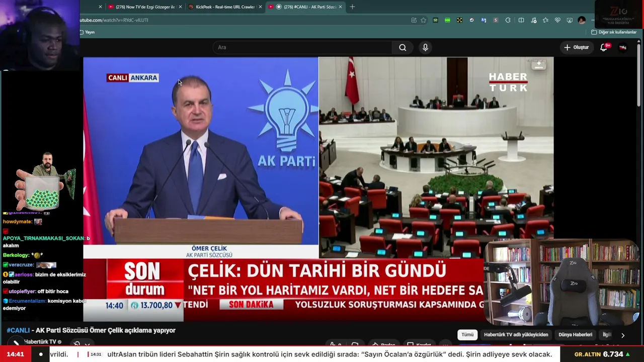Bookmark this page with the star icon
This screenshot has height=362, width=644.
(x=423, y=20)
